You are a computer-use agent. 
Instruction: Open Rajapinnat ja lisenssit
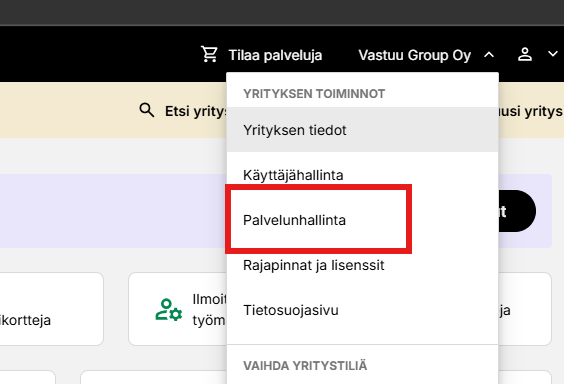(x=362, y=265)
